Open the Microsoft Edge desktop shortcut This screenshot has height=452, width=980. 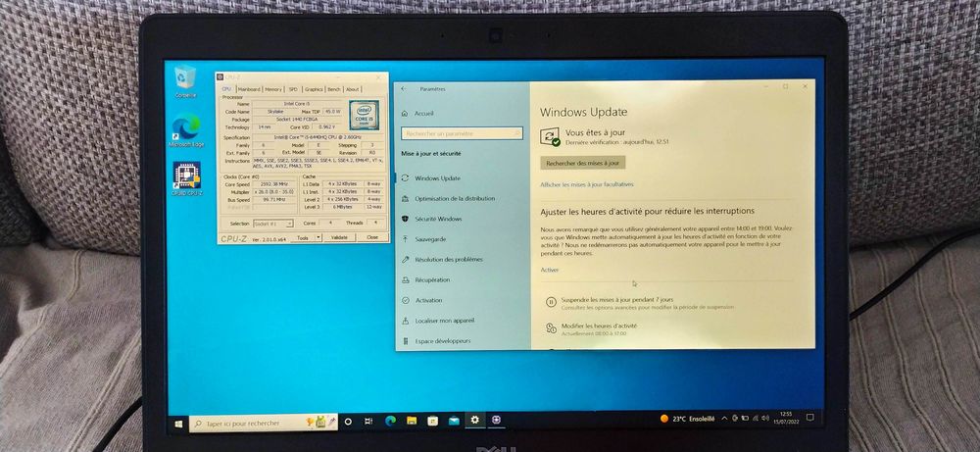pyautogui.click(x=186, y=130)
